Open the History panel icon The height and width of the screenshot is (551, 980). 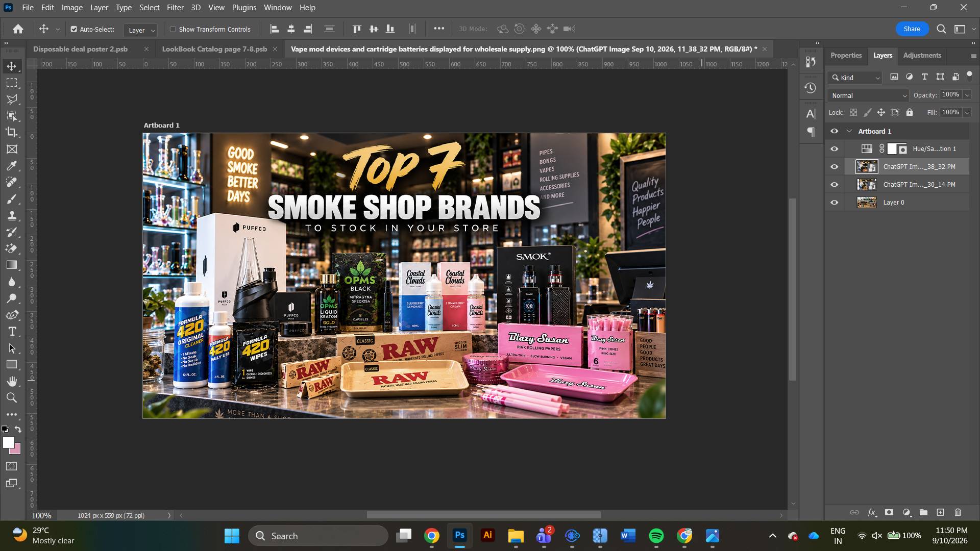[811, 88]
